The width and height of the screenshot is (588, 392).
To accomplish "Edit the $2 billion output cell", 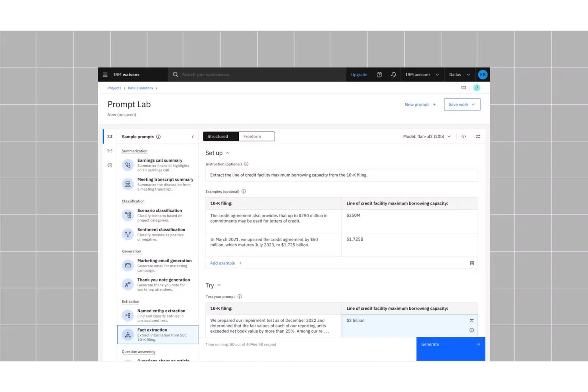I will (410, 326).
